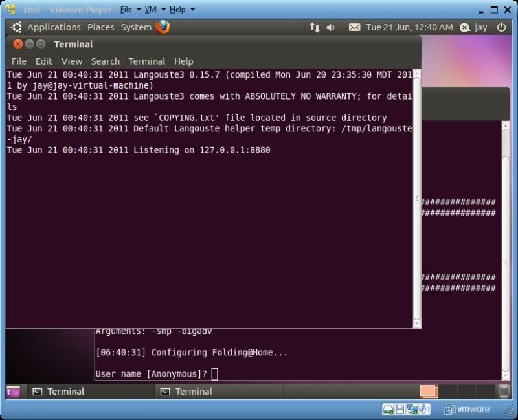The width and height of the screenshot is (518, 420).
Task: Open VMware Player File dropdown menu
Action: (x=130, y=10)
